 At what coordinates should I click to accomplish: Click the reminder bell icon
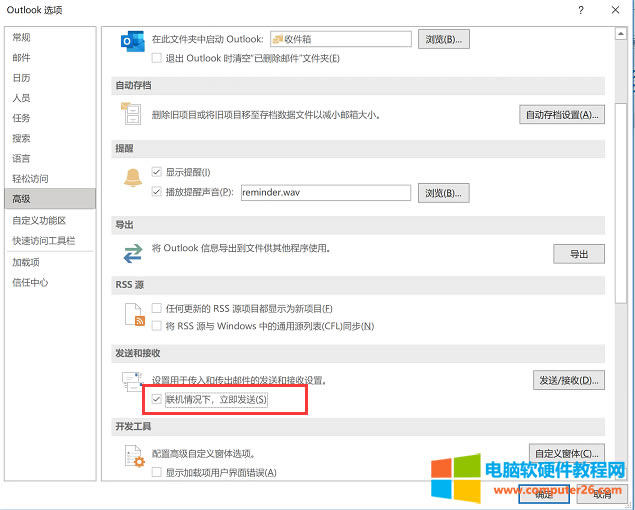[133, 177]
